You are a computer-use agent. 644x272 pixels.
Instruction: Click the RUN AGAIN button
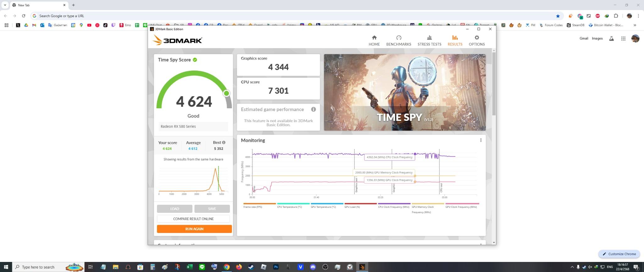194,229
